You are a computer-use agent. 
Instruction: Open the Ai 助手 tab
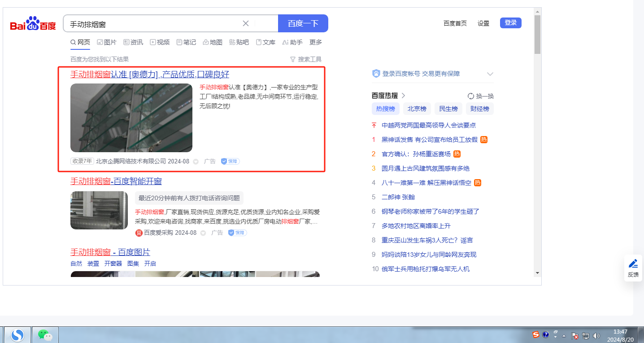(x=292, y=42)
